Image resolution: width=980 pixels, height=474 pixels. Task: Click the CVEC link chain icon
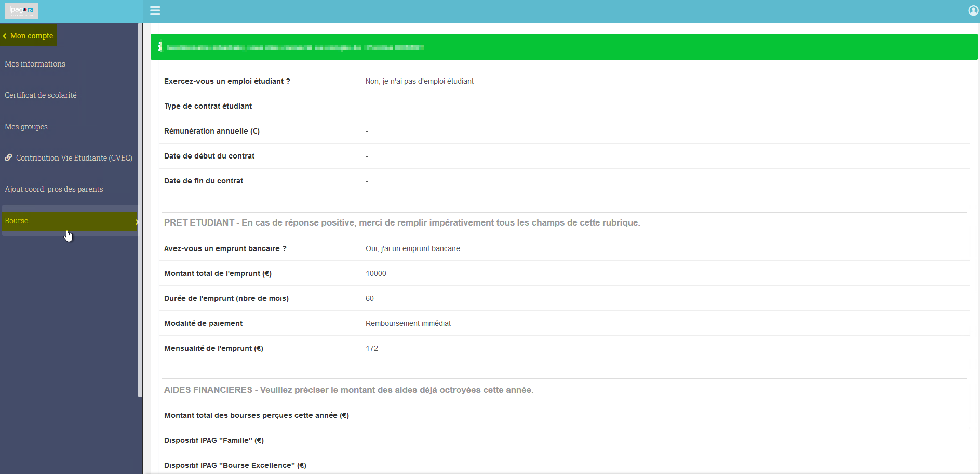pyautogui.click(x=8, y=157)
